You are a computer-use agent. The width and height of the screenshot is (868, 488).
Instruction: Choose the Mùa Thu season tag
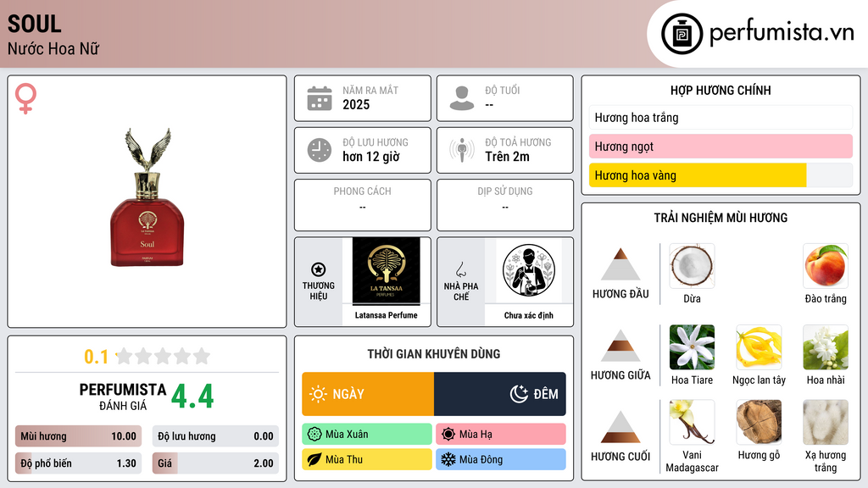[x=367, y=459]
